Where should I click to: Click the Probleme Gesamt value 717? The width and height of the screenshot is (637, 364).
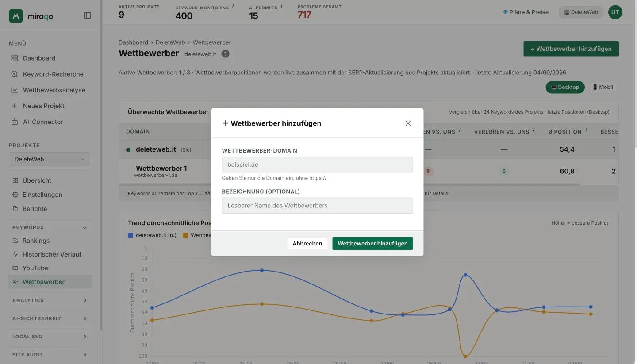pyautogui.click(x=304, y=15)
